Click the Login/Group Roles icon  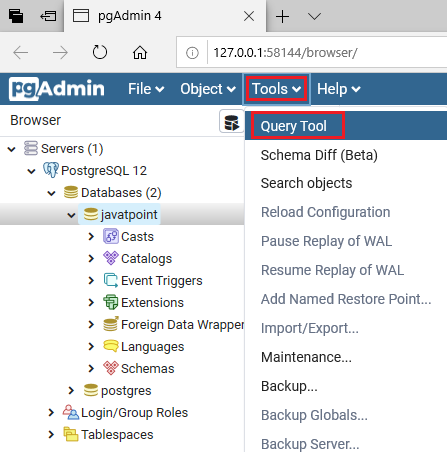click(x=70, y=413)
